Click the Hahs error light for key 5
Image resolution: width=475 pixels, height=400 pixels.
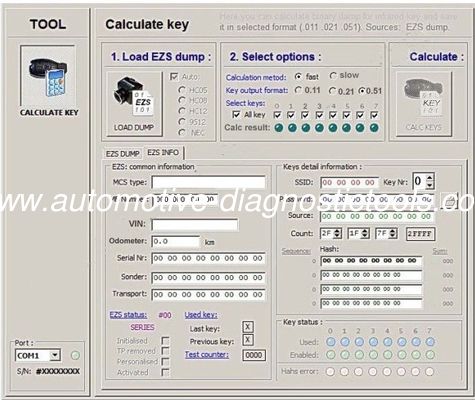(x=401, y=371)
